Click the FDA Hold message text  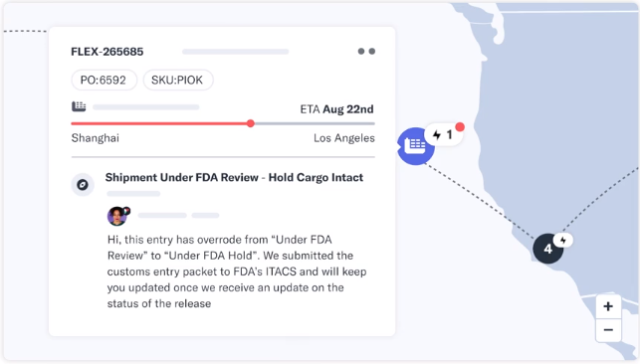237,272
